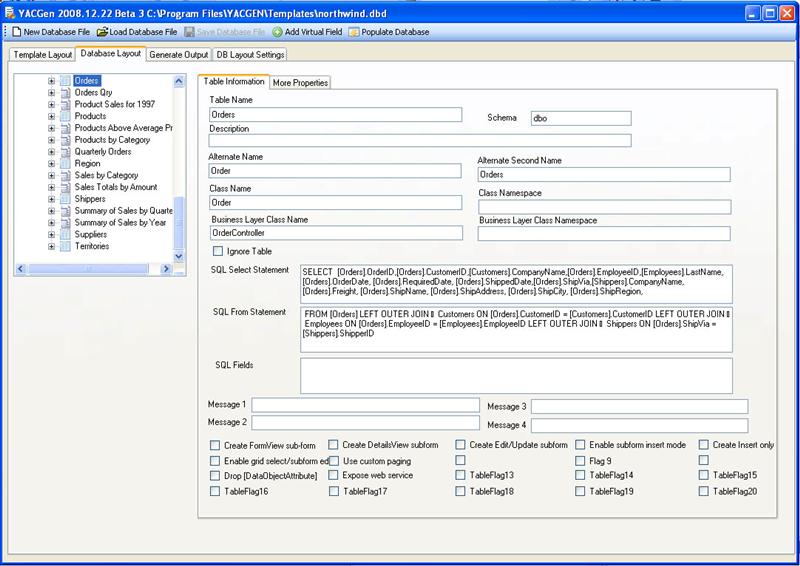Expand the Orders Qry node
The width and height of the screenshot is (800, 566).
click(x=51, y=93)
